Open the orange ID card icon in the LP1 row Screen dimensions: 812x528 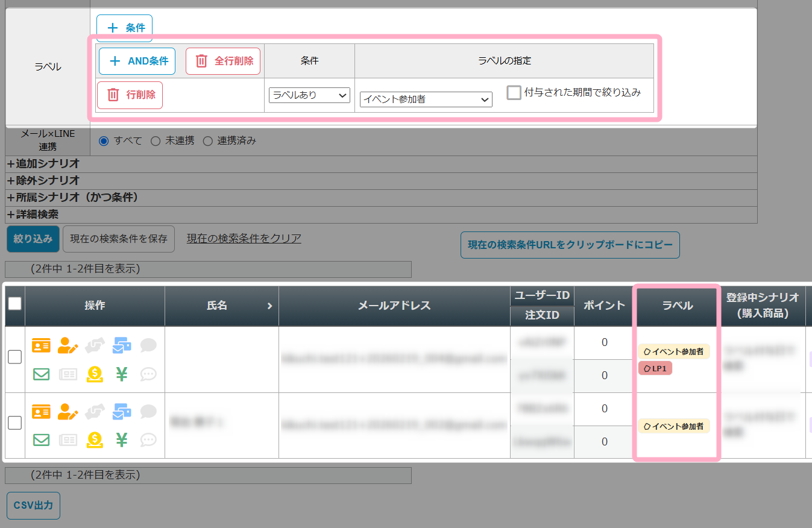pyautogui.click(x=41, y=345)
